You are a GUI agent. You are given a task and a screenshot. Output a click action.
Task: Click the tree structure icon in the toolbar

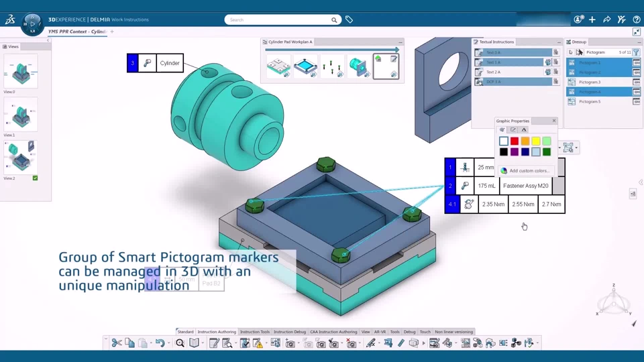[x=276, y=343]
